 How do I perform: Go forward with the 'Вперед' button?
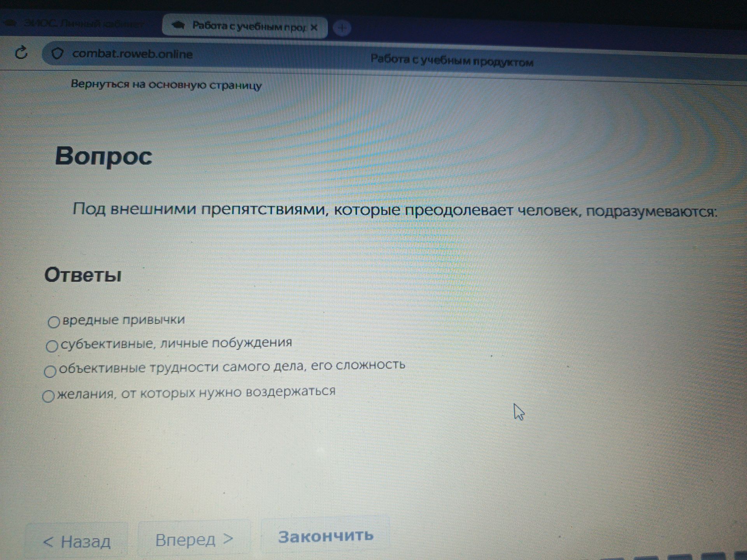(x=194, y=540)
